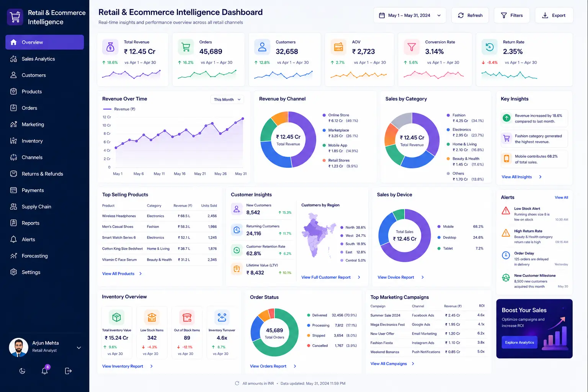This screenshot has height=392, width=588.
Task: Click Refresh button
Action: 470,15
